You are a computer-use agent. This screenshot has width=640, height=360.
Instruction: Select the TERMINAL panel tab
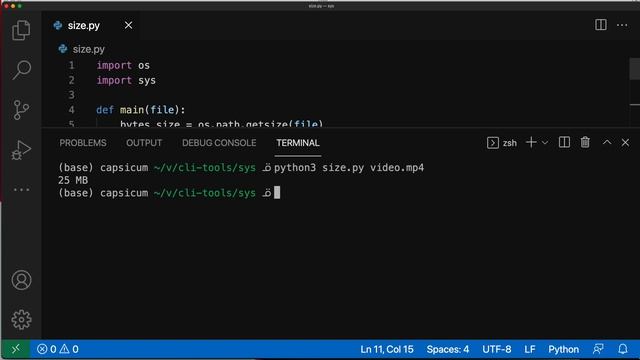pos(298,143)
